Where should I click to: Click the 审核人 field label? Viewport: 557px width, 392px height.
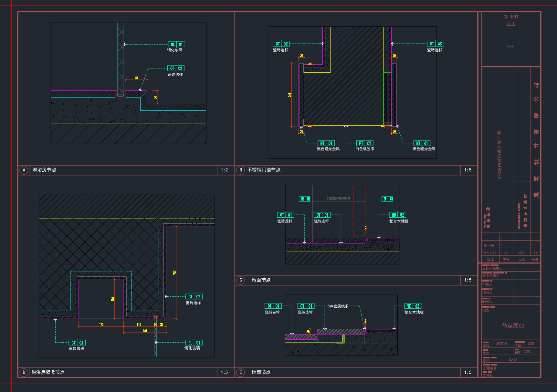click(x=487, y=284)
